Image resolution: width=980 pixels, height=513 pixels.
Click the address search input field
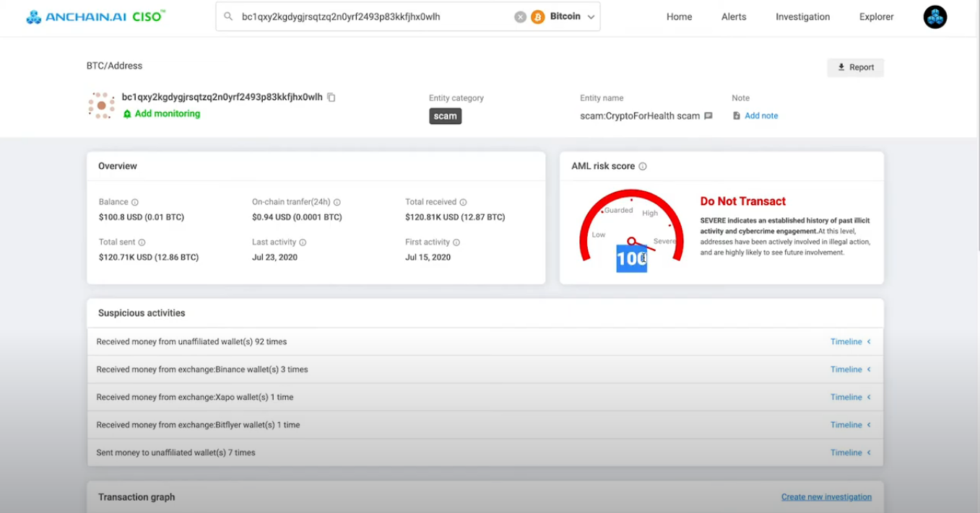pos(376,17)
